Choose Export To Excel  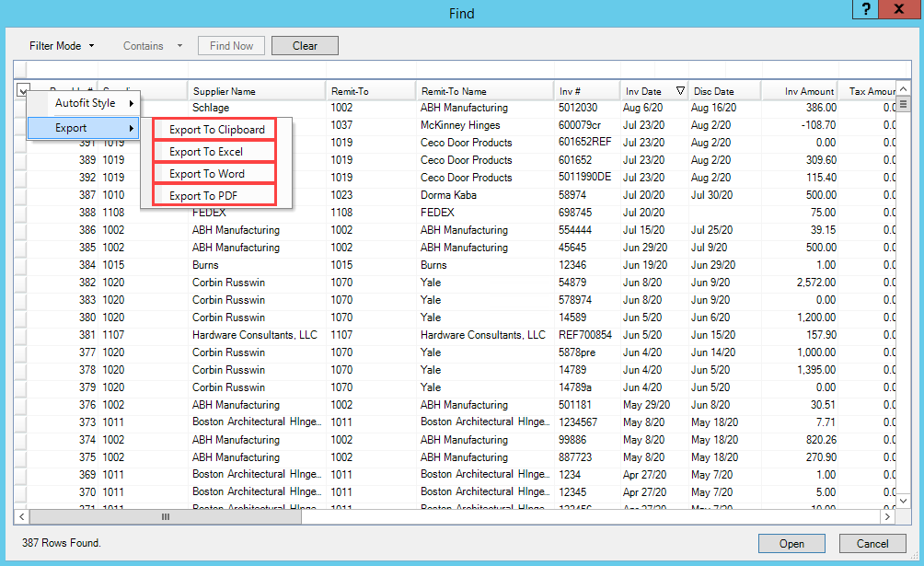(214, 152)
